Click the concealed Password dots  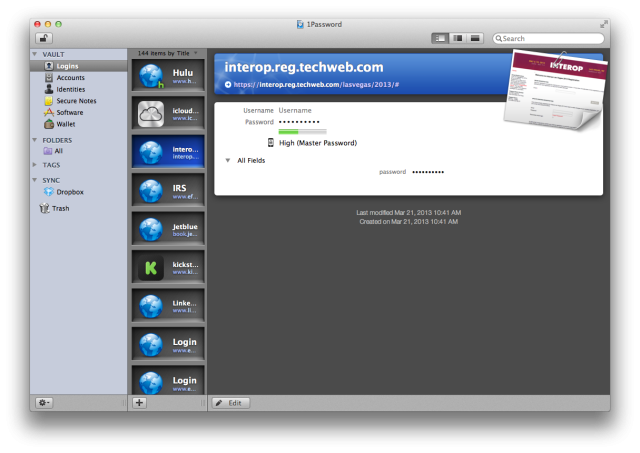(x=299, y=122)
